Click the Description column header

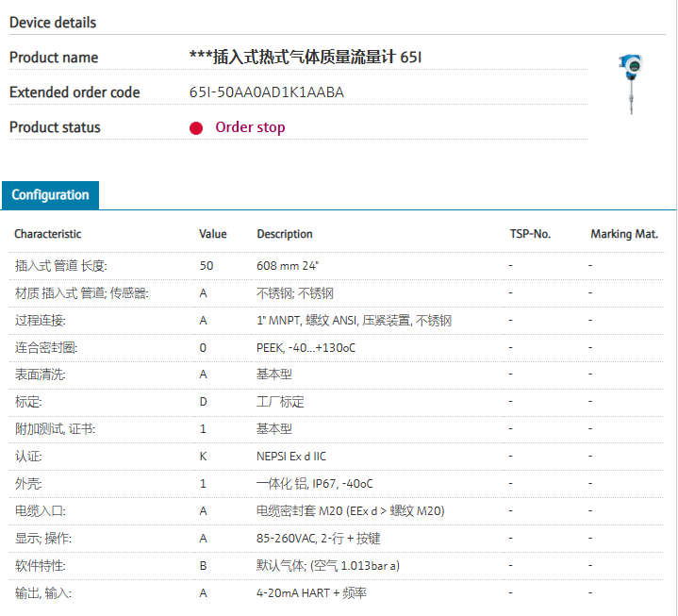click(x=285, y=234)
